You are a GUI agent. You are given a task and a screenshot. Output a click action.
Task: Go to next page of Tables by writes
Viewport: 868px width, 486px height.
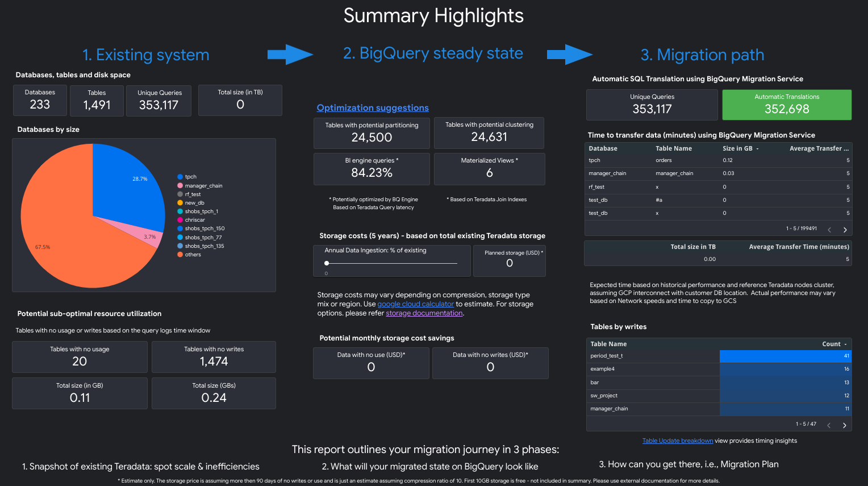click(844, 425)
